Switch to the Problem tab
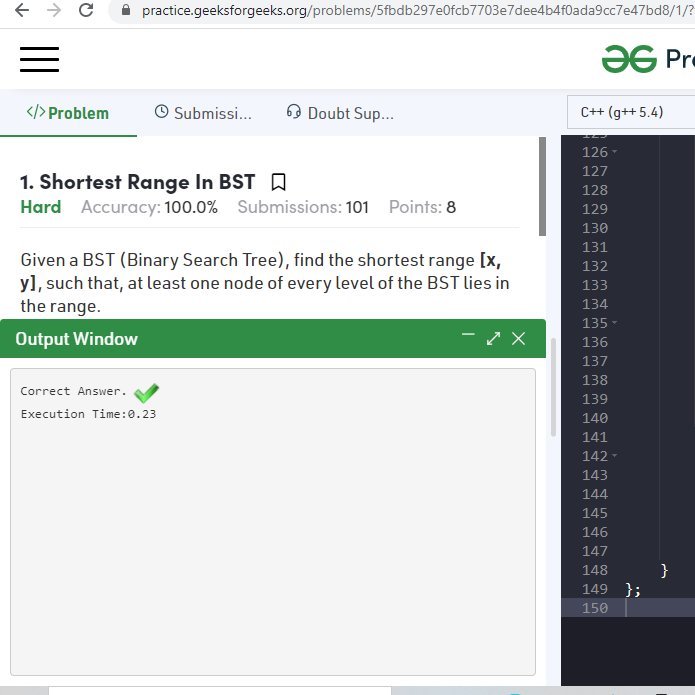 tap(68, 113)
